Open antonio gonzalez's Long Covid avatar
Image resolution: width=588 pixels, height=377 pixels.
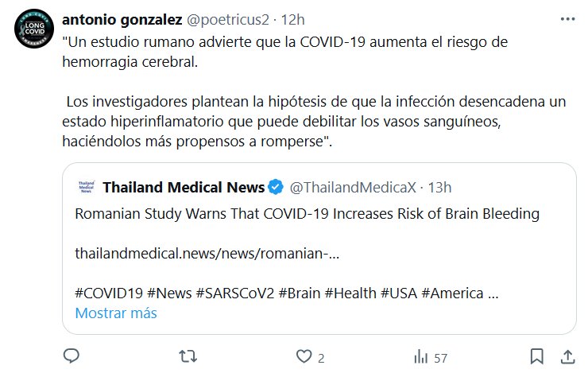pyautogui.click(x=34, y=29)
